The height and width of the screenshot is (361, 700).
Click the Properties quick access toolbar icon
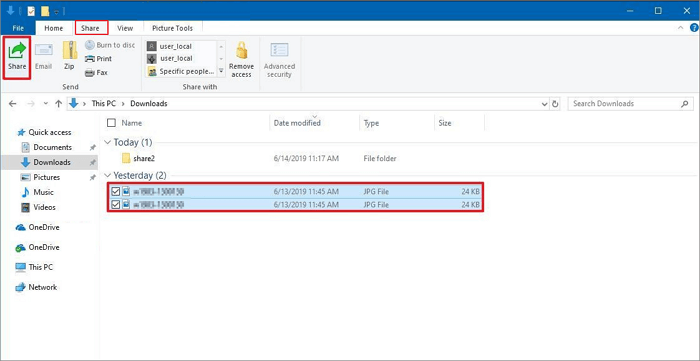coord(31,11)
